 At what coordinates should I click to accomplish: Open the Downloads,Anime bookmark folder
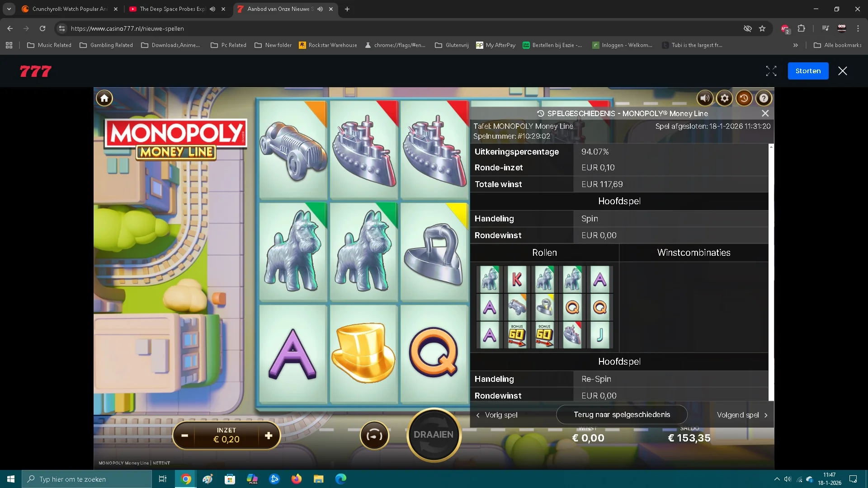[x=170, y=45]
